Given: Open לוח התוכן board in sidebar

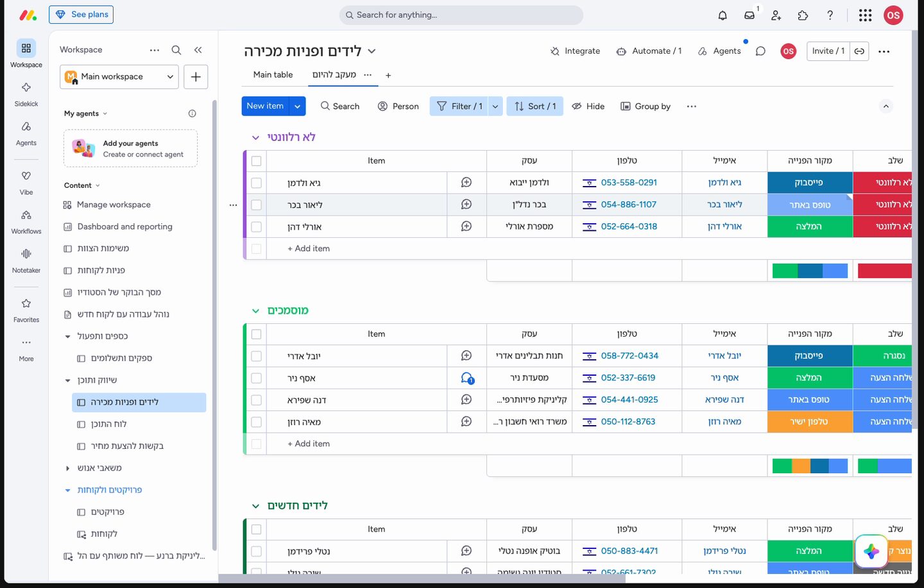Looking at the screenshot, I should pos(108,424).
